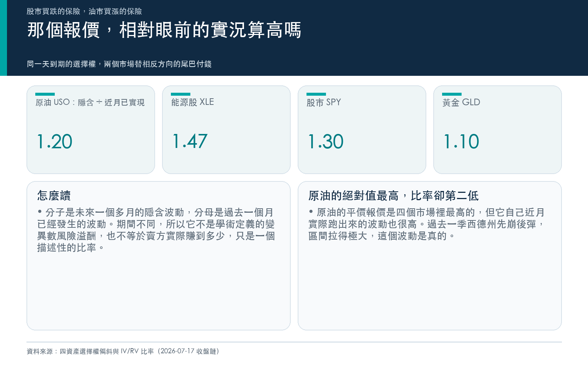Click the bullet paragraph starting 原油的平價報價
This screenshot has height=368, width=588.
point(426,224)
